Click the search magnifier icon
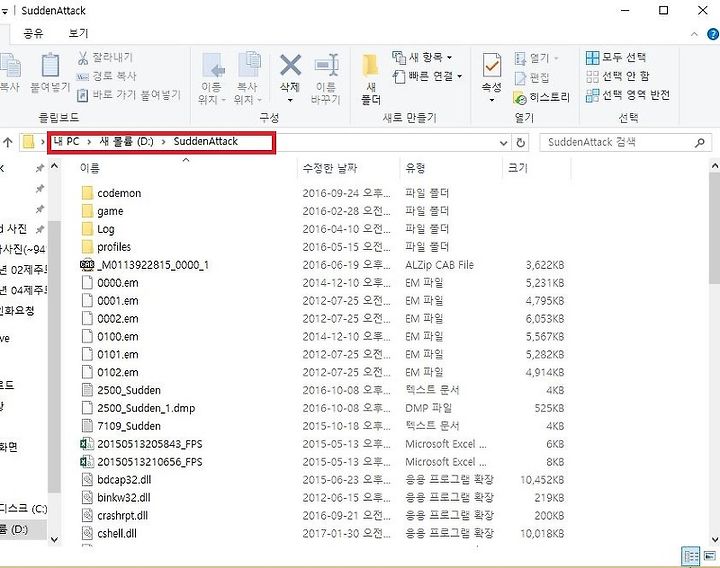The width and height of the screenshot is (720, 568). tap(699, 143)
